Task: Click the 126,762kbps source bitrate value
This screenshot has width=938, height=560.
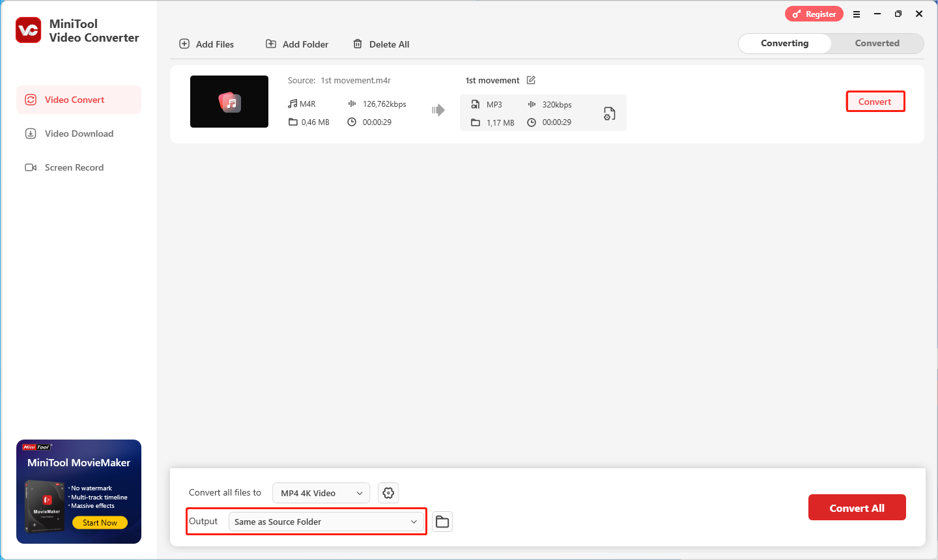Action: click(x=384, y=104)
